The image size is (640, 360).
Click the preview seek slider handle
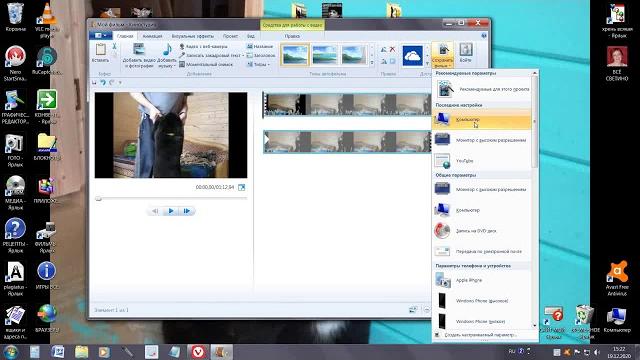pyautogui.click(x=98, y=199)
